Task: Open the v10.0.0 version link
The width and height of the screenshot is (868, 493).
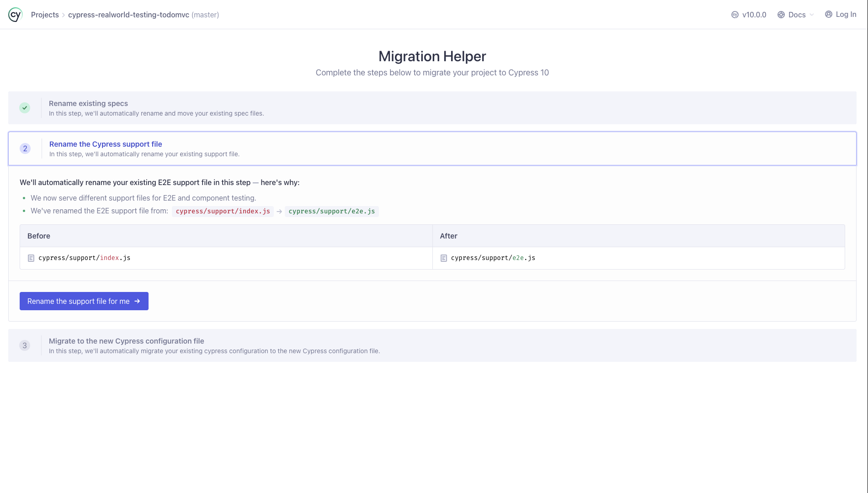Action: pyautogui.click(x=754, y=15)
